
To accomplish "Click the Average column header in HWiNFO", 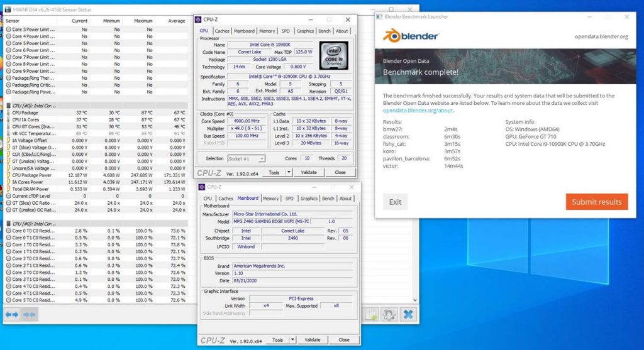I will pos(177,21).
